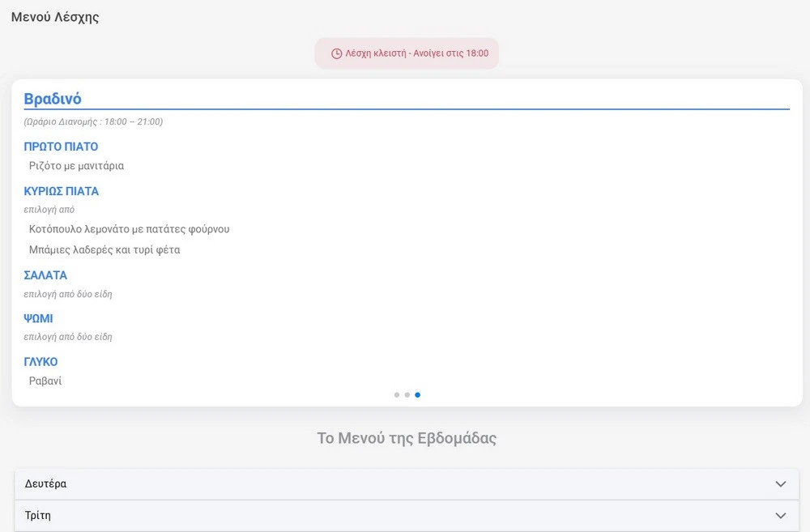This screenshot has height=532, width=810.
Task: Click the ΓΛΥΚΟ section heading
Action: point(40,362)
